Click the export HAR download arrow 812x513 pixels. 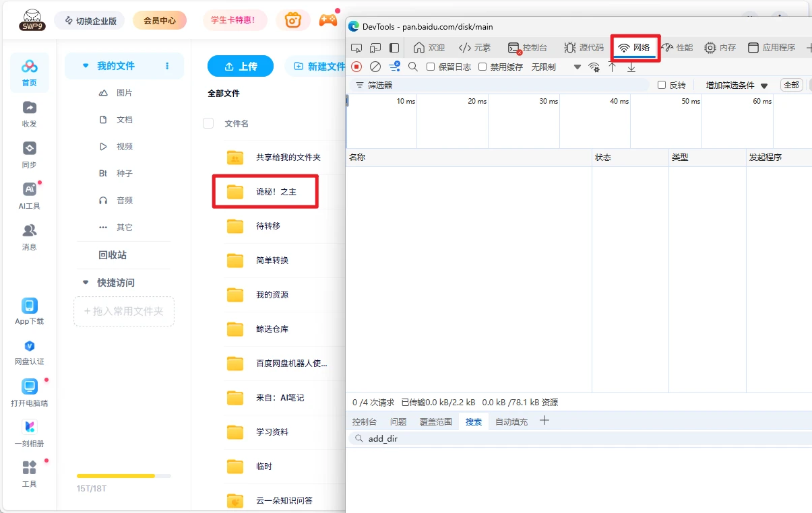[631, 67]
